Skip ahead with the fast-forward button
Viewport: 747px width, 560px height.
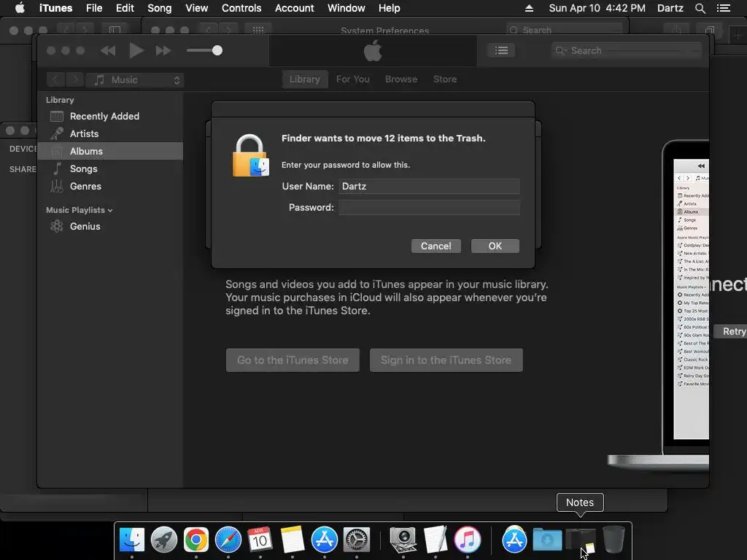click(x=163, y=50)
